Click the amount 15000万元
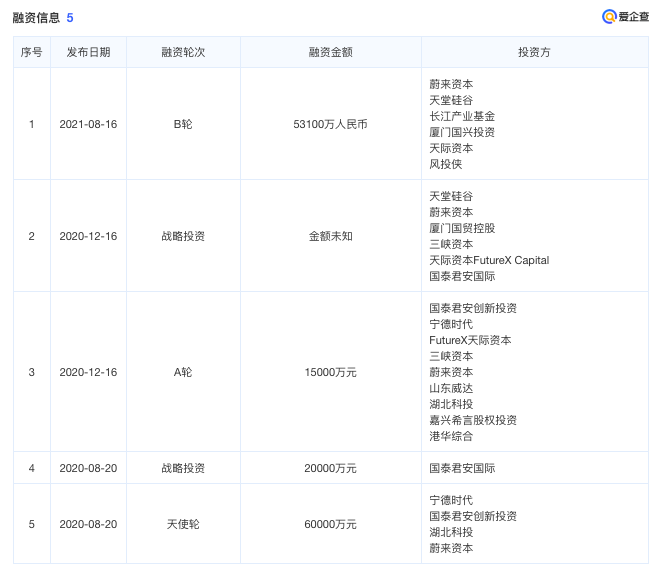 [331, 372]
